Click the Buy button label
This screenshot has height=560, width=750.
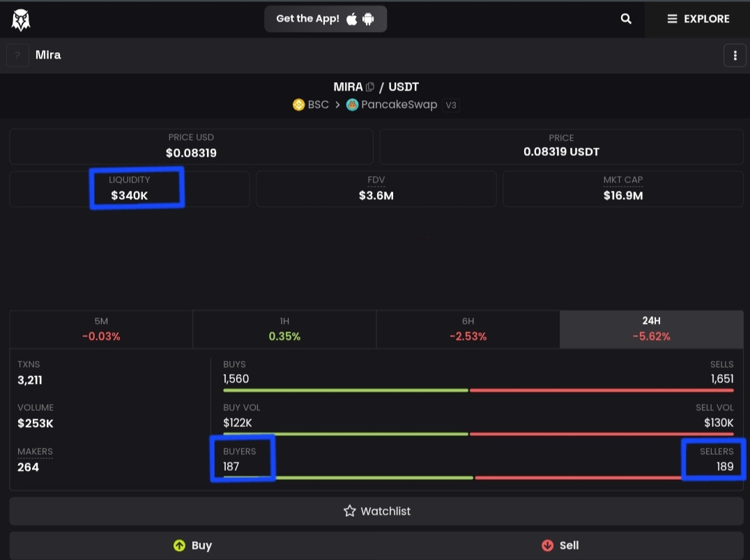click(201, 545)
